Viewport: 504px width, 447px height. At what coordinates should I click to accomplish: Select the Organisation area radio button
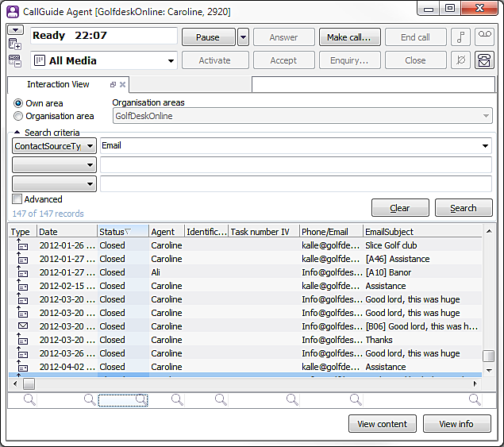(18, 116)
